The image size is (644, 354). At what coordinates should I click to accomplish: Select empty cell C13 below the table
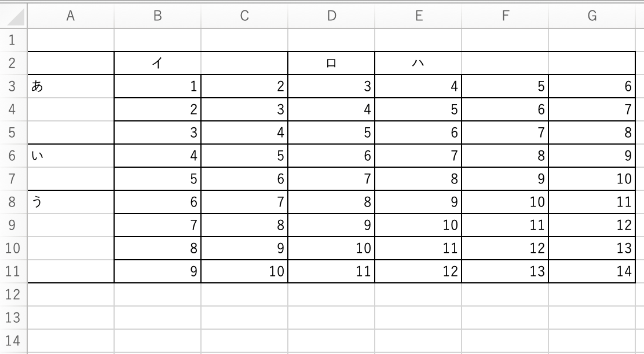[x=244, y=318]
